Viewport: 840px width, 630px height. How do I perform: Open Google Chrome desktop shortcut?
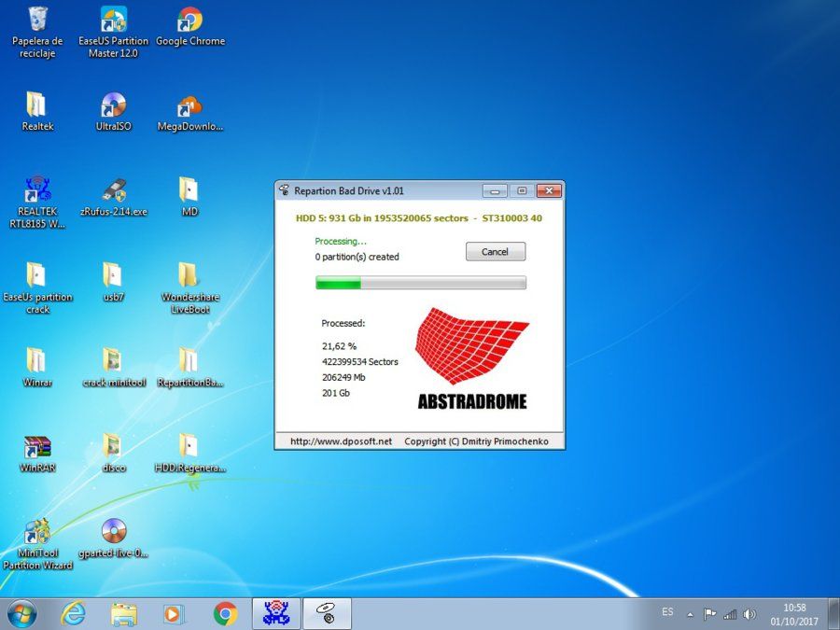[190, 27]
